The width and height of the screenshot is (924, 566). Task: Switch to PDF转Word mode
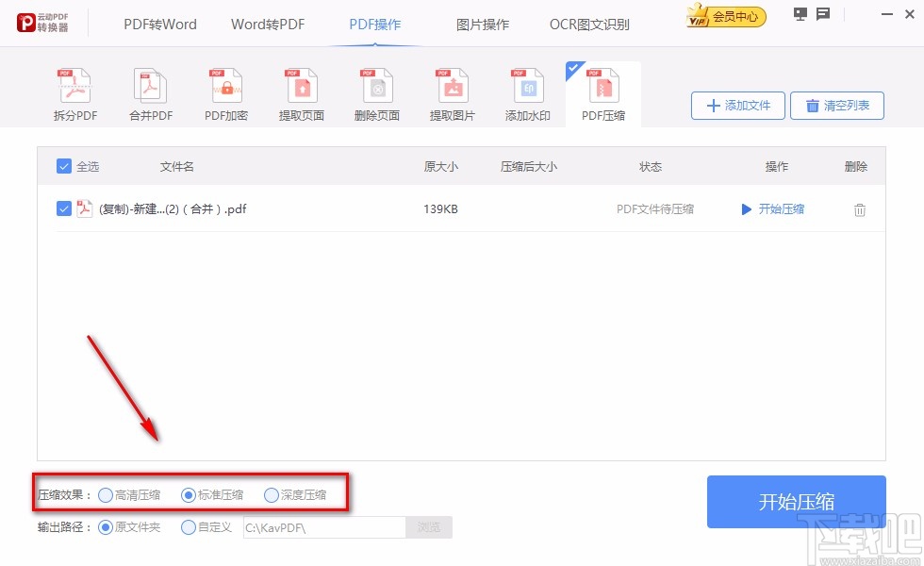[x=159, y=25]
